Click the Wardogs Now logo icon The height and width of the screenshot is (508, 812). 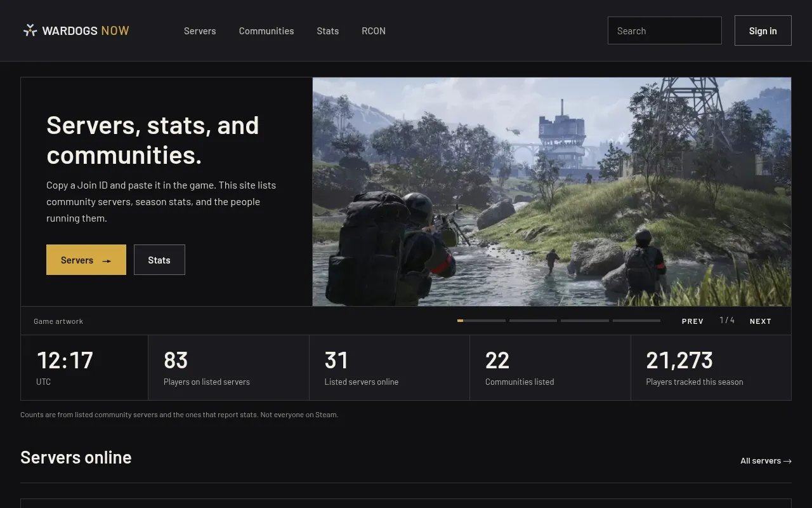point(30,30)
